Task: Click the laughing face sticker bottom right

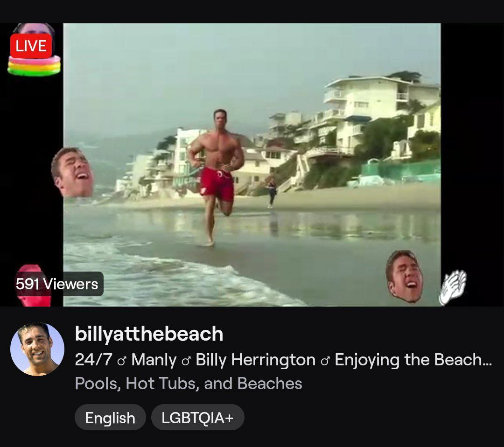Action: (404, 276)
